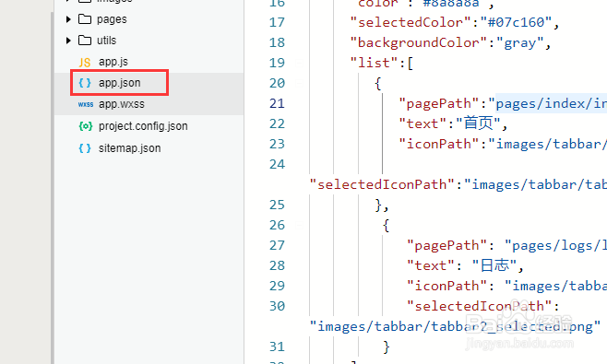Click the "pages/logs/l" path value on line 27

coord(555,245)
